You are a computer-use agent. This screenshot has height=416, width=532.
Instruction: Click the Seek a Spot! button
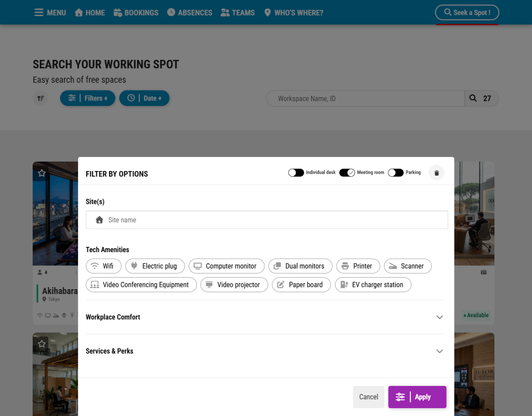coord(467,12)
